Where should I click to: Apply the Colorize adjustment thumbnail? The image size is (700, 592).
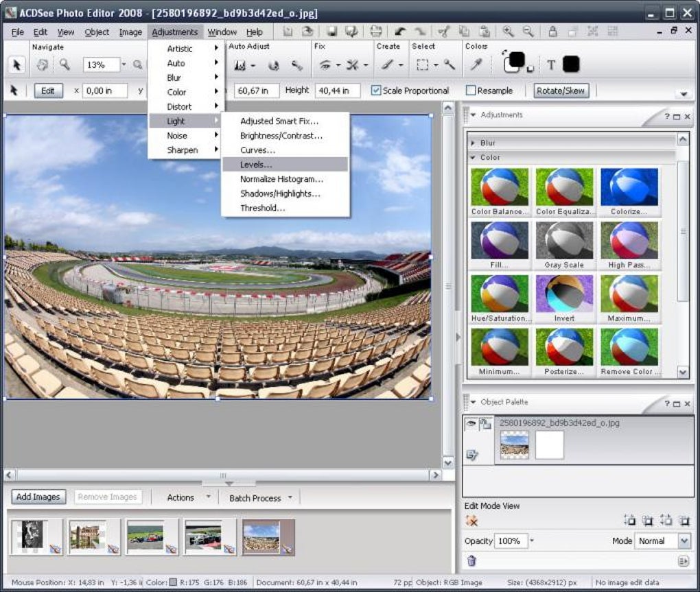click(629, 191)
